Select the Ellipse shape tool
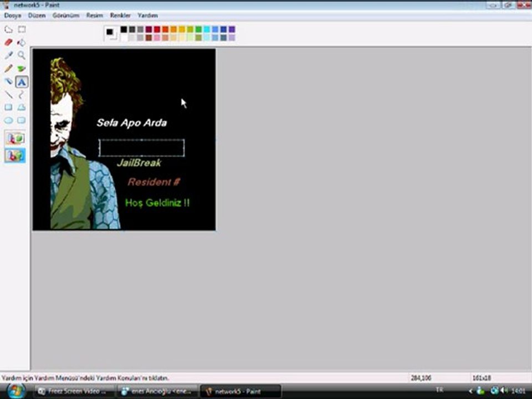 point(8,120)
